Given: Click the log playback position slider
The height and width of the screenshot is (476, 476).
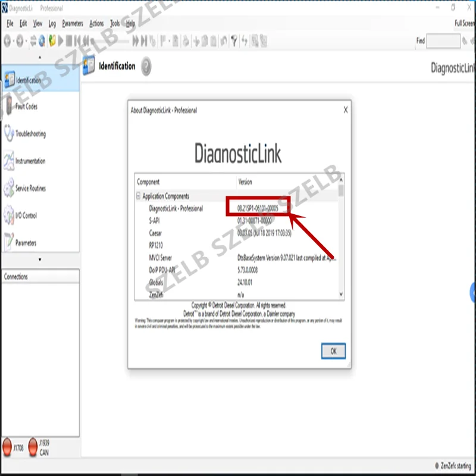Looking at the screenshot, I should pos(111,40).
